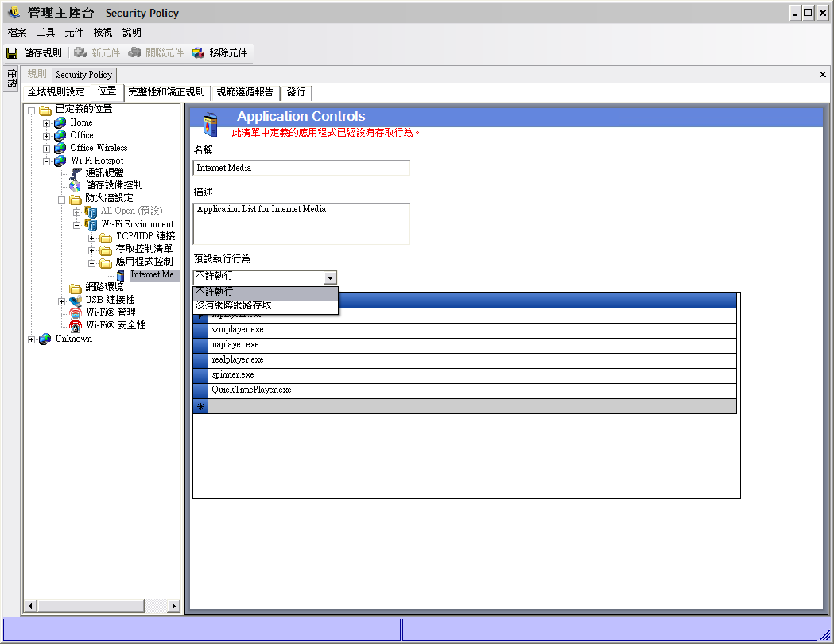Click the Associate Component toolbar icon
The width and height of the screenshot is (834, 644).
pyautogui.click(x=134, y=52)
